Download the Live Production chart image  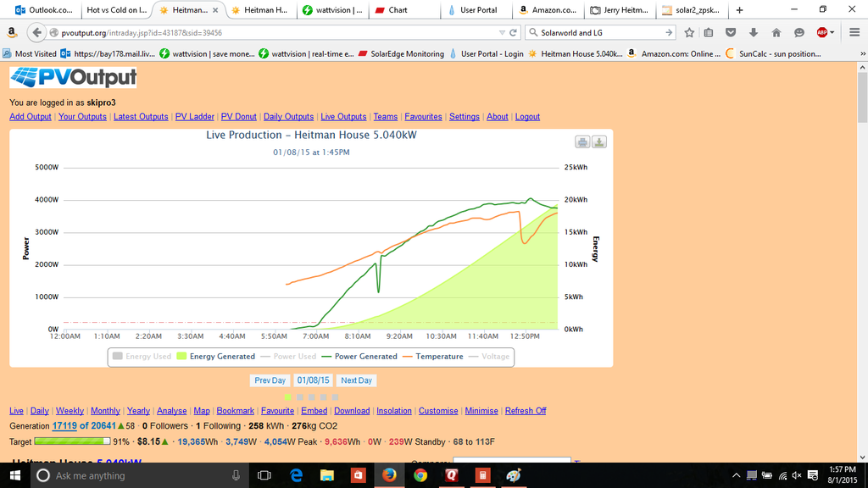pos(599,142)
